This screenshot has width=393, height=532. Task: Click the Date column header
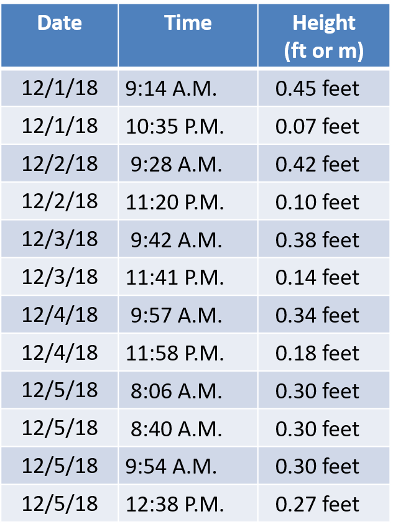(60, 35)
